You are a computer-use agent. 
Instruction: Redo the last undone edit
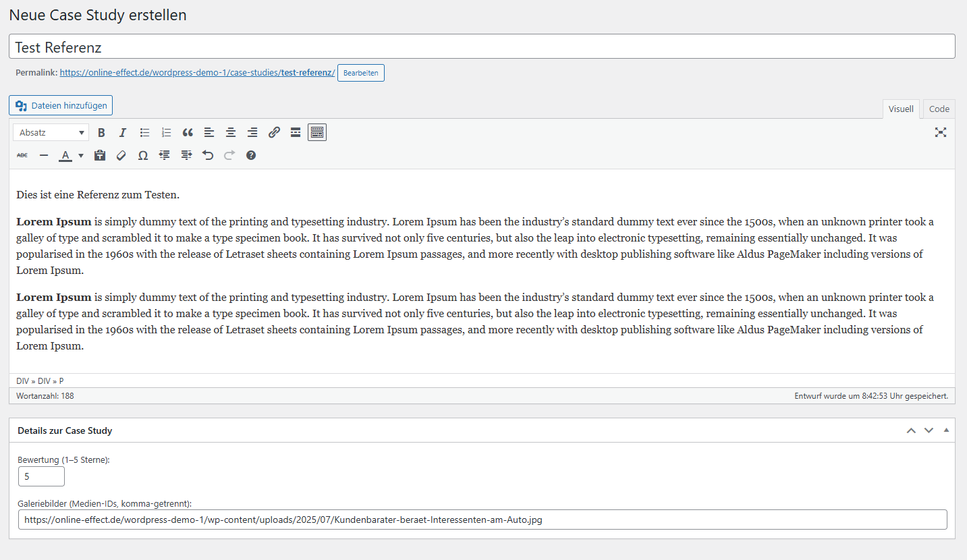click(229, 155)
